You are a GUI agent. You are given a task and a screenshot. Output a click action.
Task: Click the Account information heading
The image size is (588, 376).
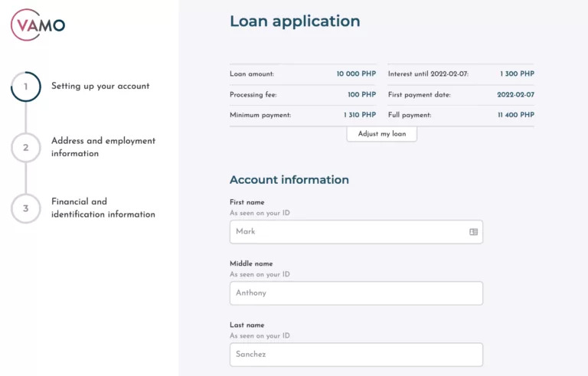click(289, 180)
